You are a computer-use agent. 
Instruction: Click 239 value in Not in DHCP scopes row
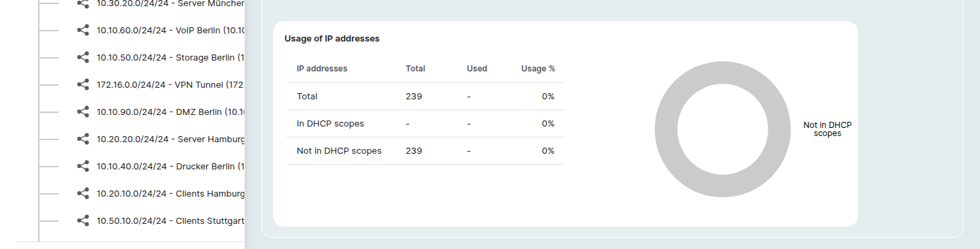(414, 151)
